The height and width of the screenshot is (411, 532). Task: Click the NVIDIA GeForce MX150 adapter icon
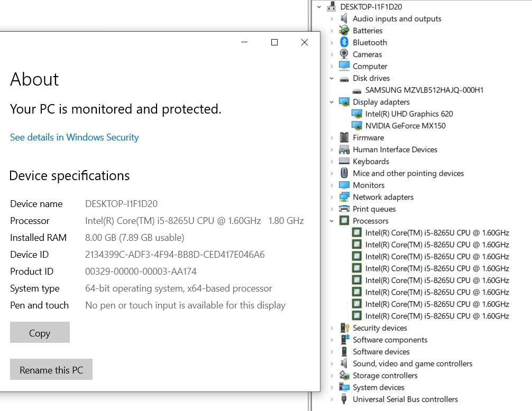coord(356,125)
